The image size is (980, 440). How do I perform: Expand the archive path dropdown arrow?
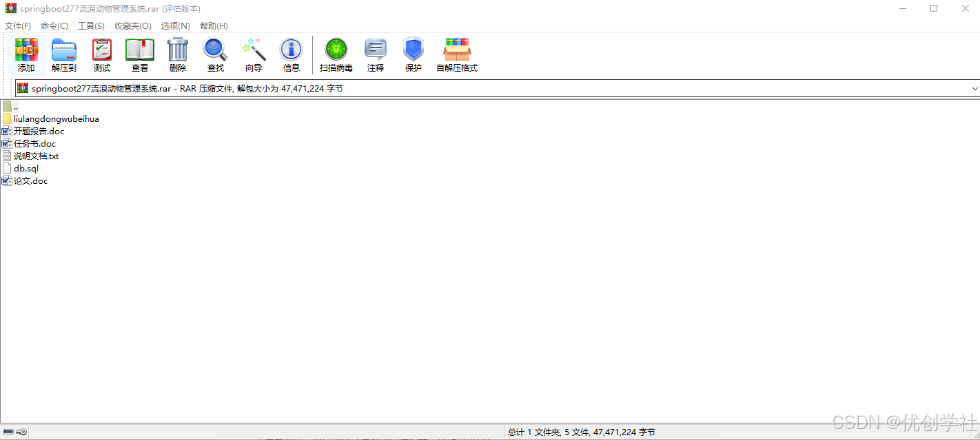974,88
